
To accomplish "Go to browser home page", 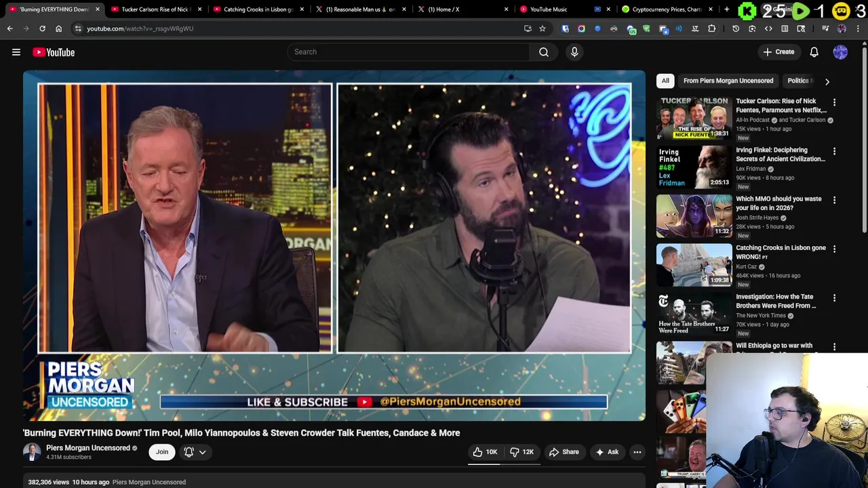I will (x=58, y=28).
